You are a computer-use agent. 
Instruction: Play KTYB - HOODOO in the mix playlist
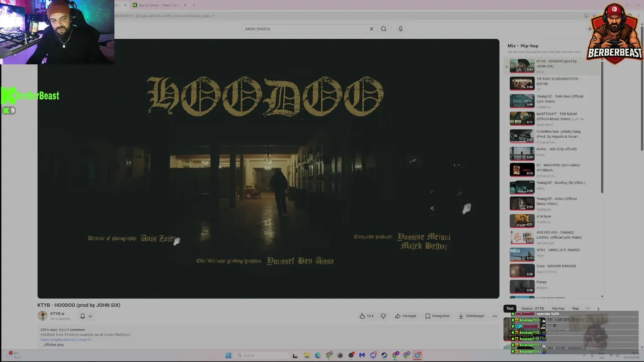tap(553, 66)
